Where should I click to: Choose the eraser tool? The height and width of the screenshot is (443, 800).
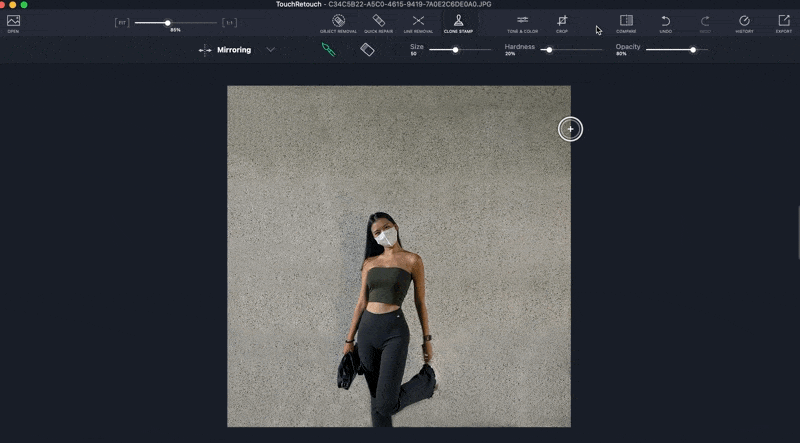click(367, 50)
